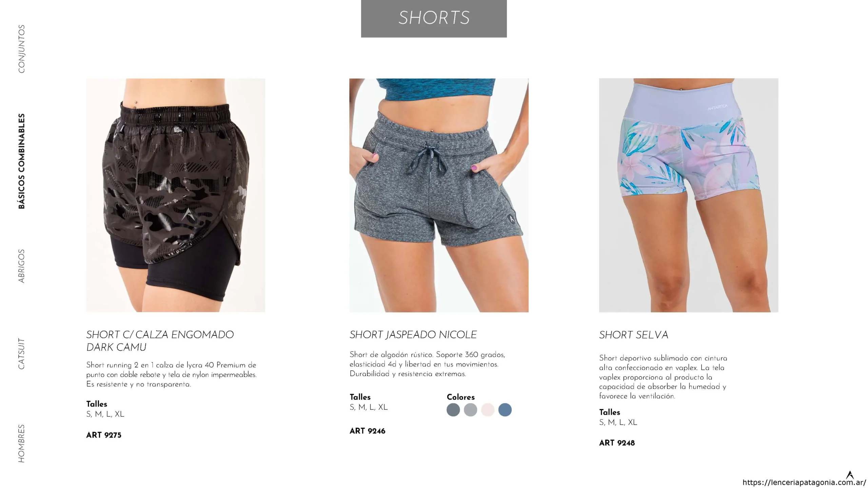Open the Dark Camu short photo
Viewport: 868px width, 488px height.
tap(176, 195)
